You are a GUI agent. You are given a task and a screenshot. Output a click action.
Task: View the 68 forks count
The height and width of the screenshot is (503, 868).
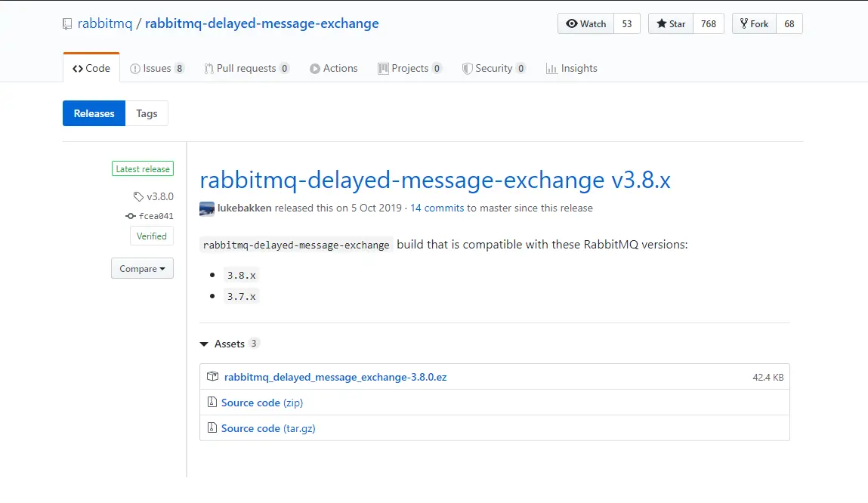coord(789,24)
